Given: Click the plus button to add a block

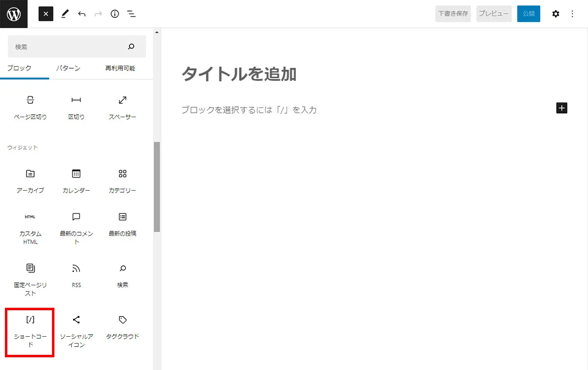Looking at the screenshot, I should coord(562,108).
